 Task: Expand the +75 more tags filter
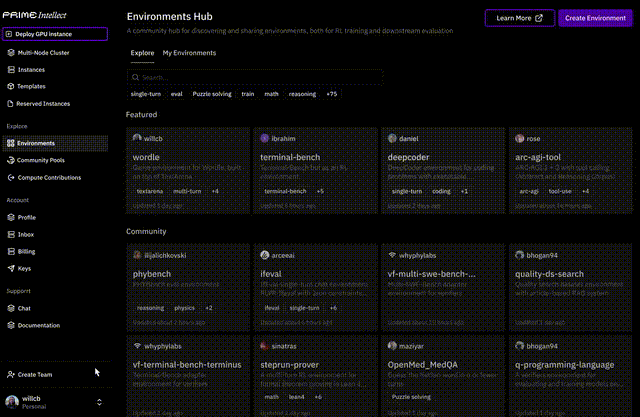(332, 94)
